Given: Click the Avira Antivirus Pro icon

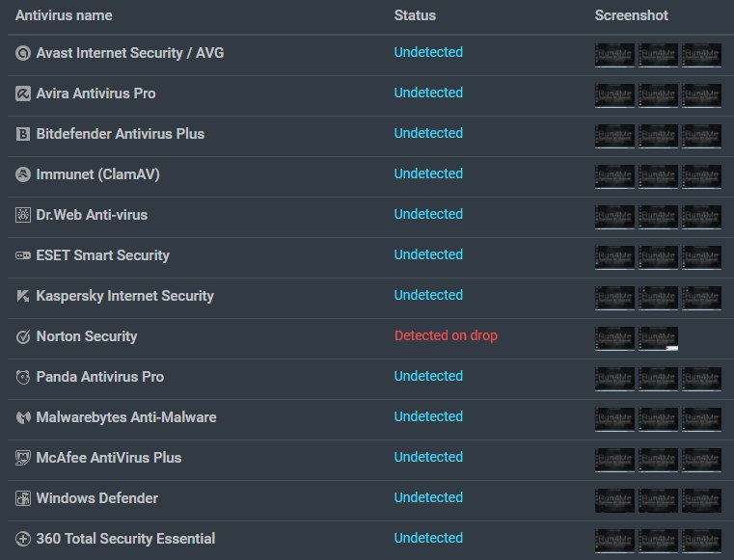Looking at the screenshot, I should 23,93.
